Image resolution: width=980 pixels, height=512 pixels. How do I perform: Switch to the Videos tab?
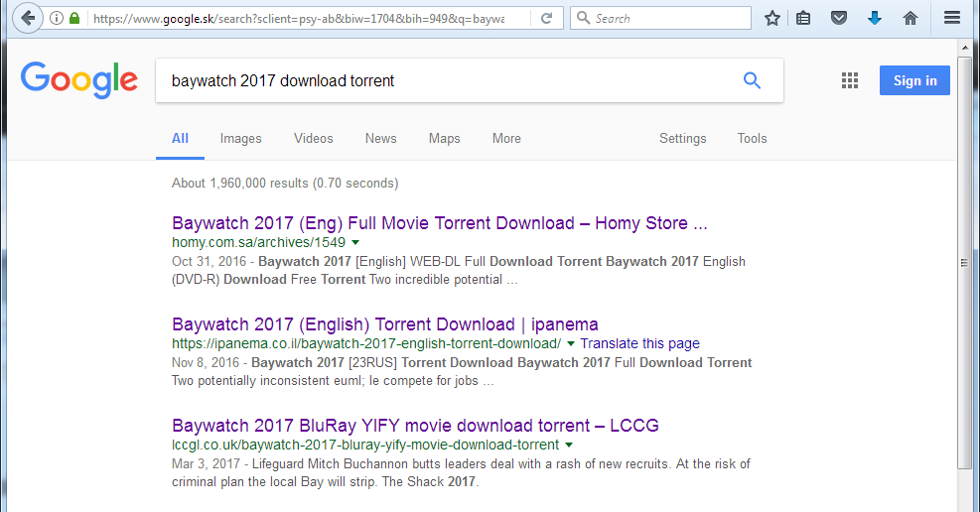(313, 139)
